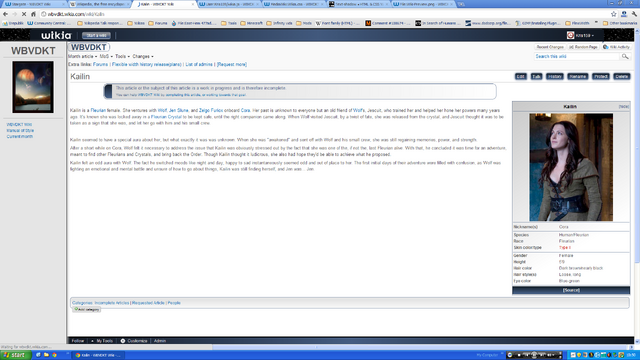Viewport: 640px width, 360px height.
Task: Open the Wiki Activity button
Action: (x=616, y=47)
